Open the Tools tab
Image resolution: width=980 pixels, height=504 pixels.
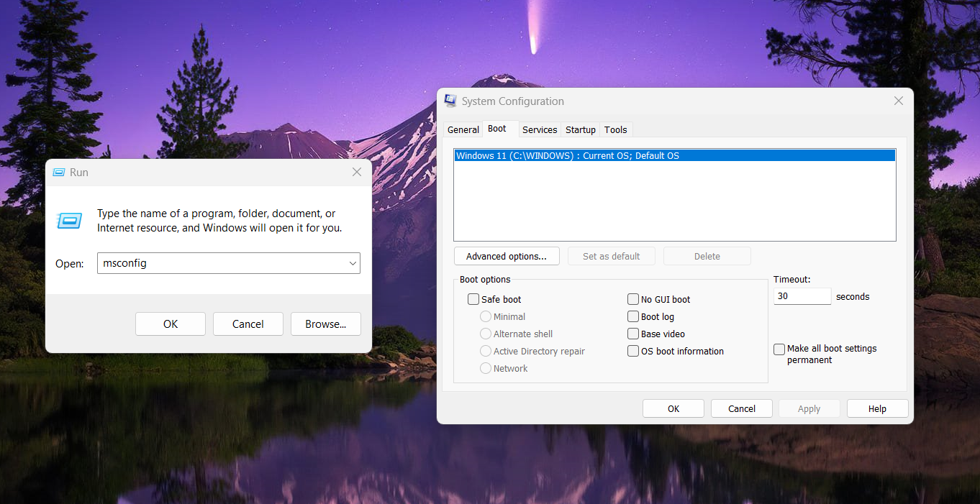point(616,129)
